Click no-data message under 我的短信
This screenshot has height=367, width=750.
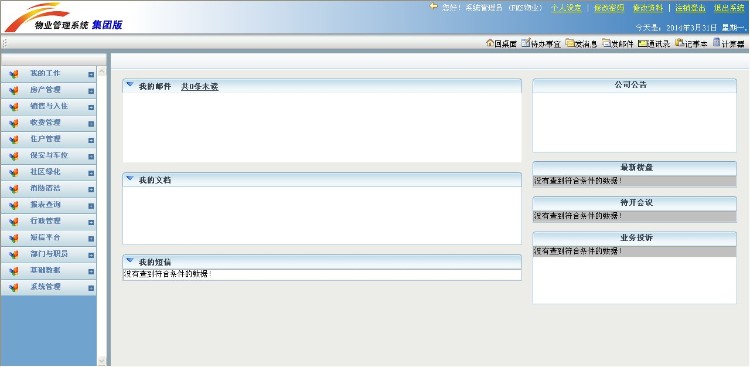pos(167,275)
